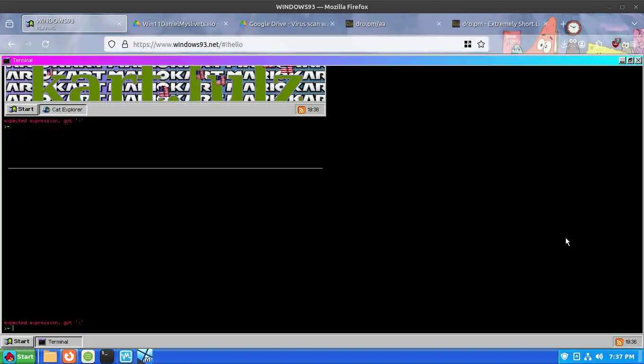
Task: Close the Google Drive Virus scan tab
Action: 332,24
